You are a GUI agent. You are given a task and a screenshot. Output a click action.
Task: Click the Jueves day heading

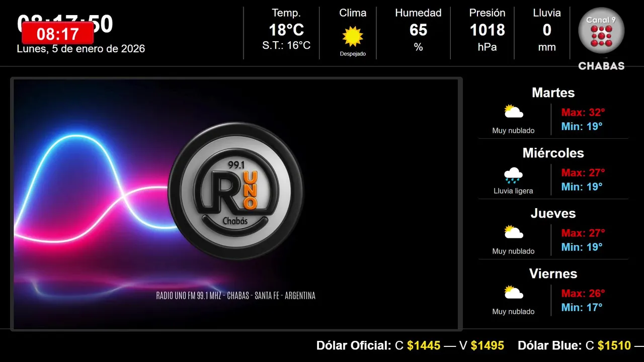(553, 213)
